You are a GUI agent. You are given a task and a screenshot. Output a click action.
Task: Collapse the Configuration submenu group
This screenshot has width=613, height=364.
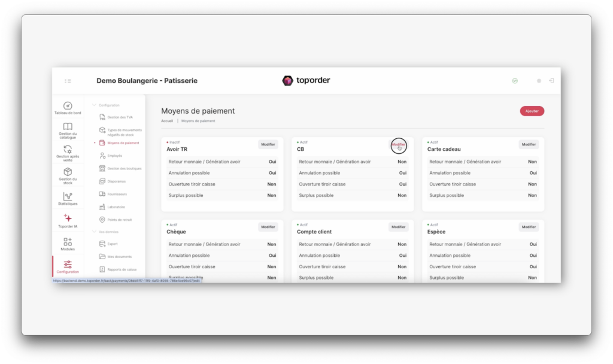click(x=94, y=105)
